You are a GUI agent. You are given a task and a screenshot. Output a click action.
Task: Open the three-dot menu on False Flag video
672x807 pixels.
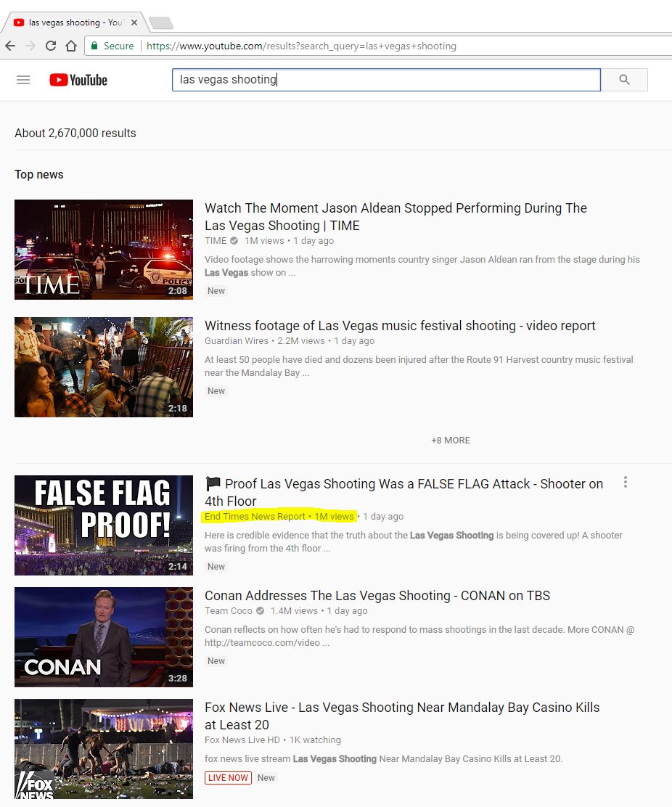(625, 483)
